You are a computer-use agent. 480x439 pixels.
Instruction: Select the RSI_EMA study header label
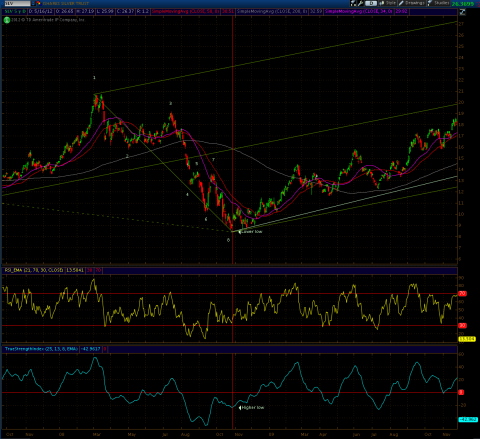tap(34, 270)
